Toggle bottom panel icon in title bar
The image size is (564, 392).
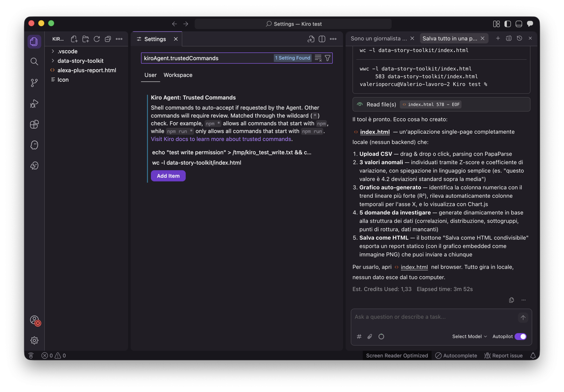pos(519,24)
